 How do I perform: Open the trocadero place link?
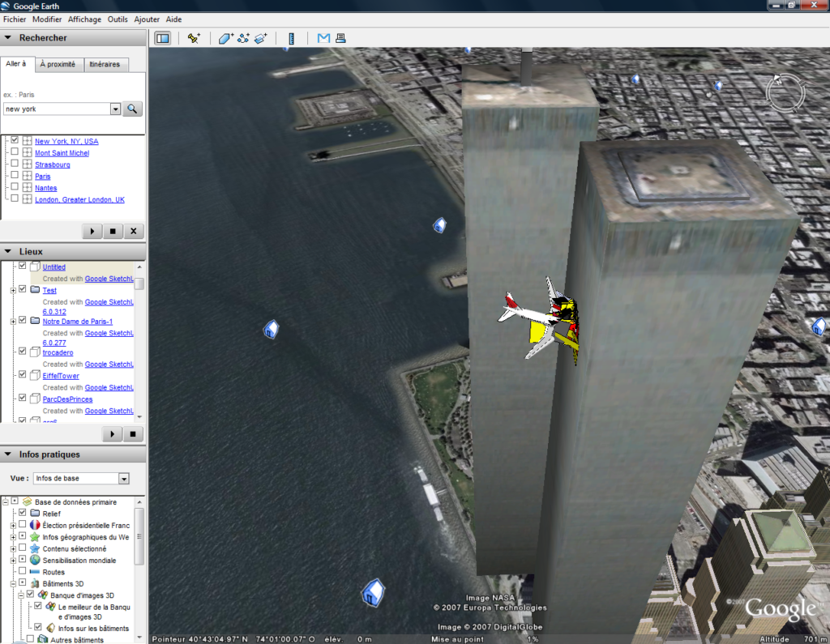click(x=58, y=352)
